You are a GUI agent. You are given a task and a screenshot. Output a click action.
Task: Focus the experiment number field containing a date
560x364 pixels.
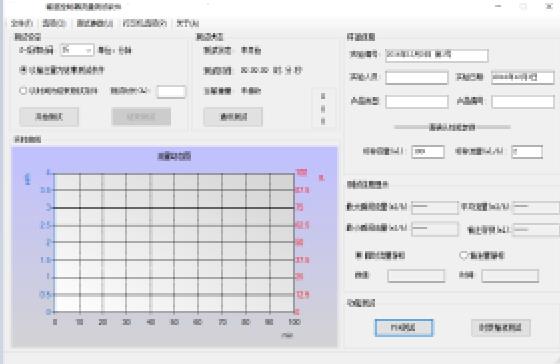436,55
